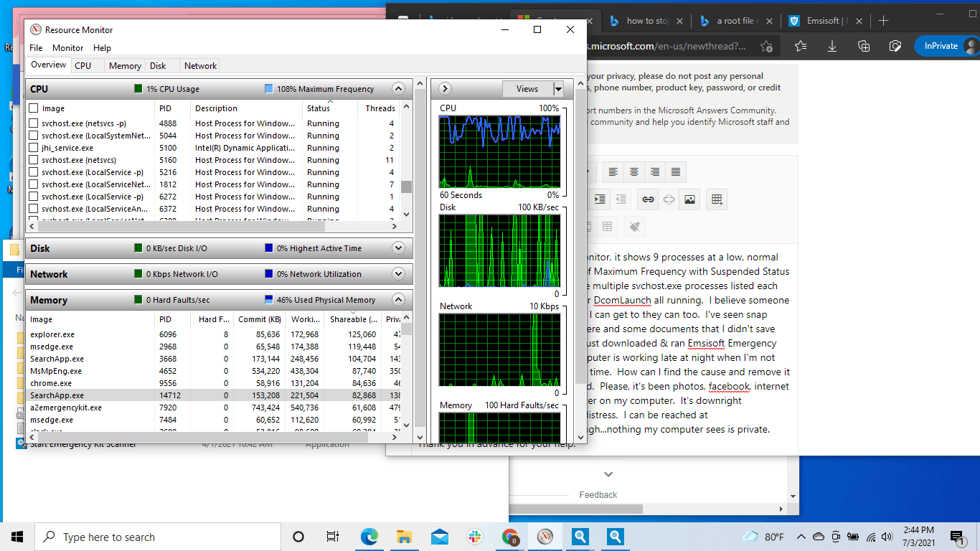Expand the Network section chevron
This screenshot has width=980, height=551.
coord(399,274)
